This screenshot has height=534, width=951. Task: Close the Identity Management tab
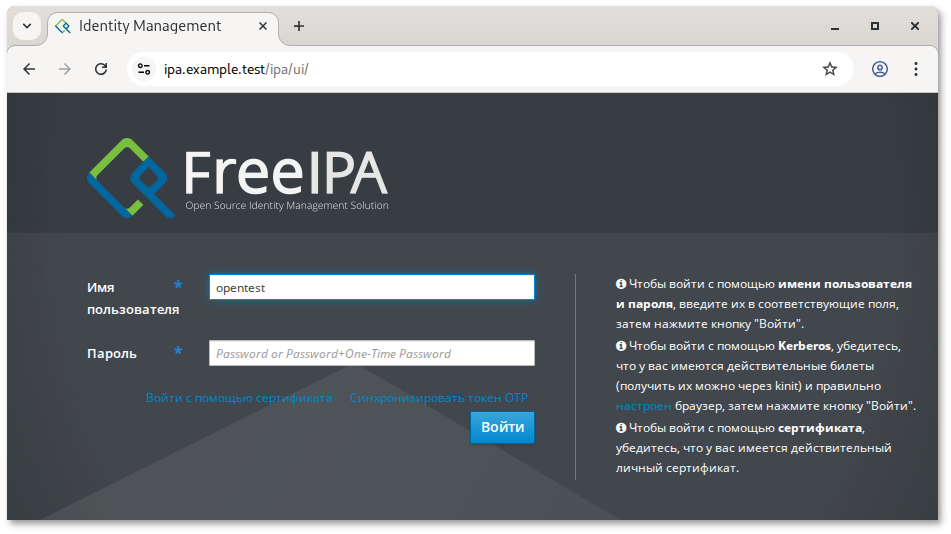click(263, 26)
